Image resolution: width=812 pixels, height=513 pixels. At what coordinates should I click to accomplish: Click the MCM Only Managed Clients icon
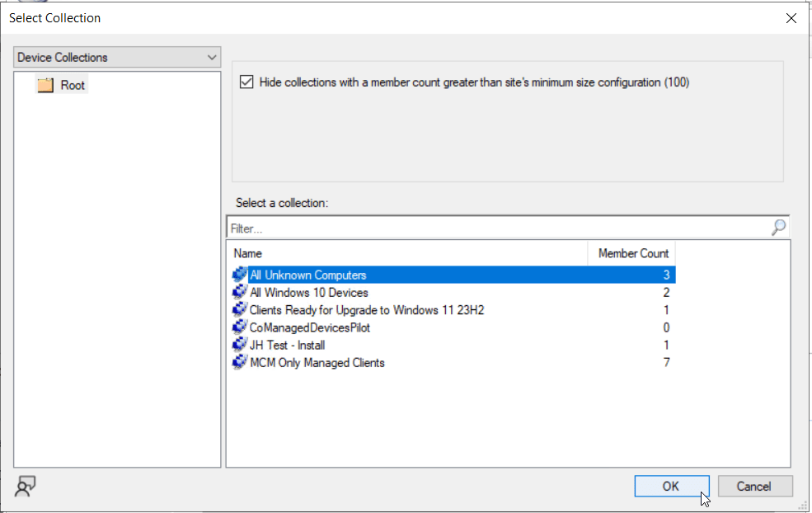pos(240,362)
